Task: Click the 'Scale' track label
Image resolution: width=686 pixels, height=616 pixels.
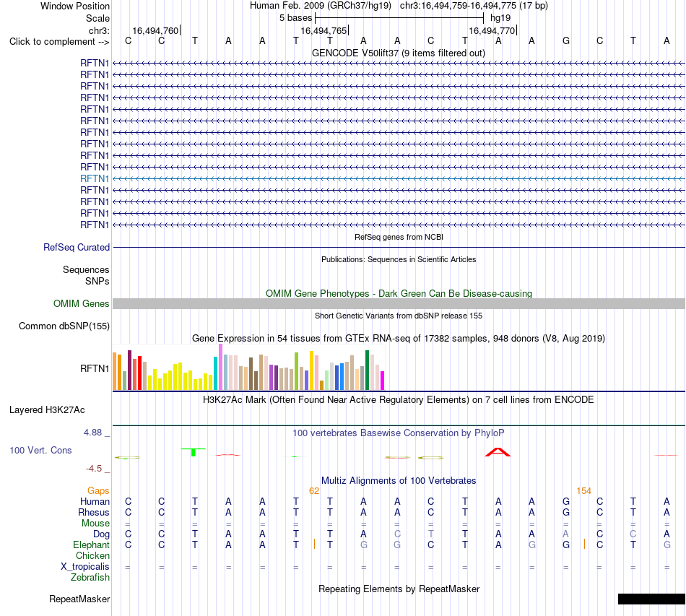Action: pyautogui.click(x=97, y=18)
